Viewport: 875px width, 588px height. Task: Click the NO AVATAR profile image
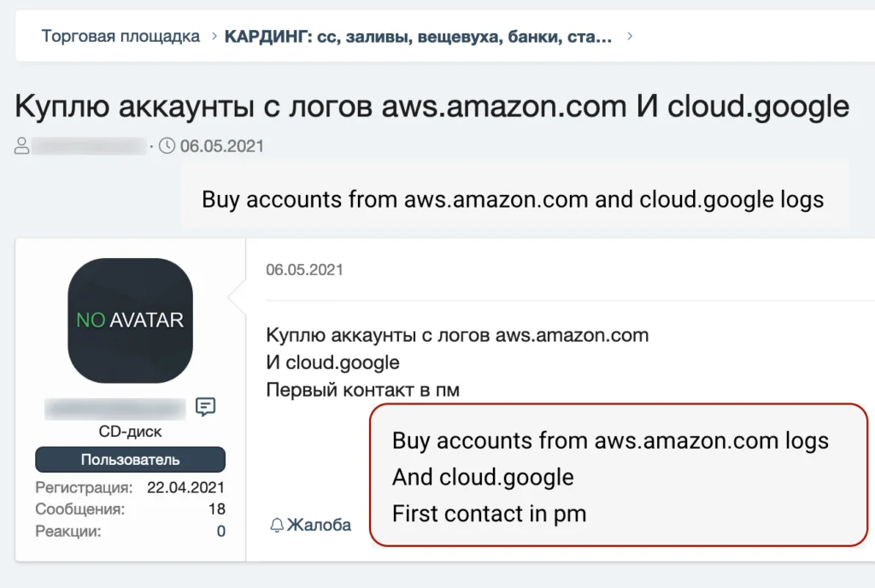pos(129,320)
